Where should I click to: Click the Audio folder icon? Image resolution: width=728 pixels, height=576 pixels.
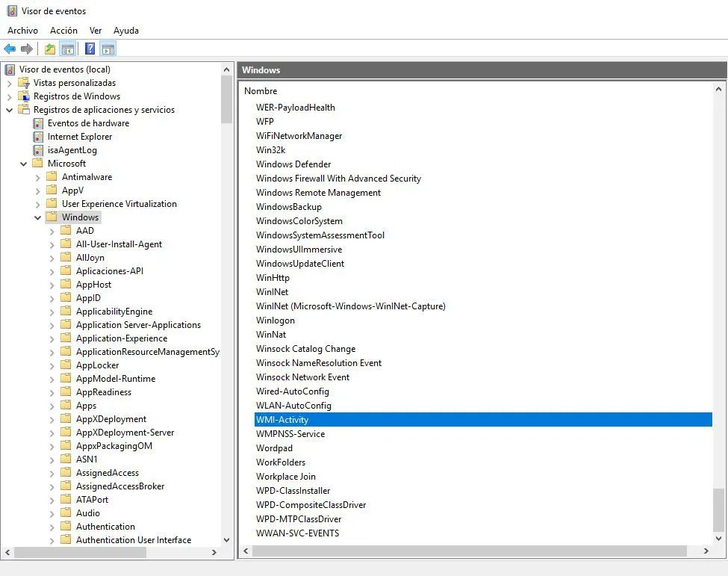pos(66,512)
